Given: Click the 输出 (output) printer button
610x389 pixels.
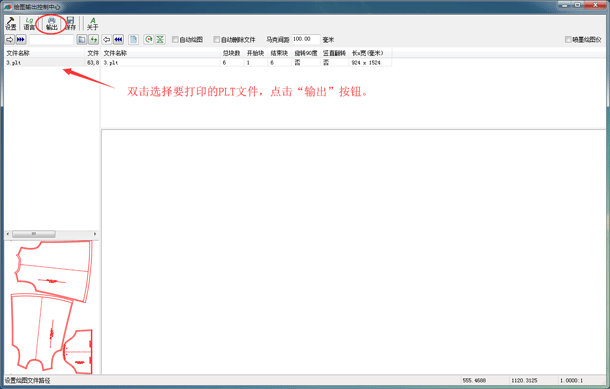Looking at the screenshot, I should tap(51, 23).
